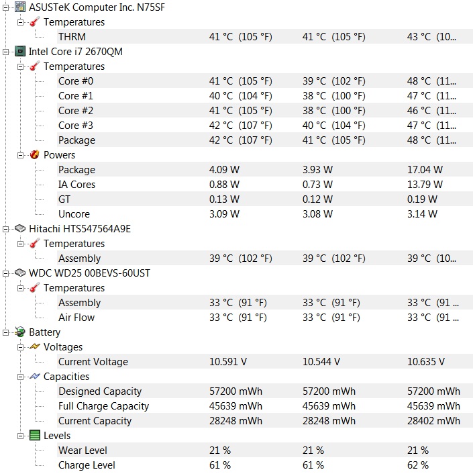Select the Core #2 temperature row
Image resolution: width=473 pixels, height=476 pixels.
pos(264,110)
